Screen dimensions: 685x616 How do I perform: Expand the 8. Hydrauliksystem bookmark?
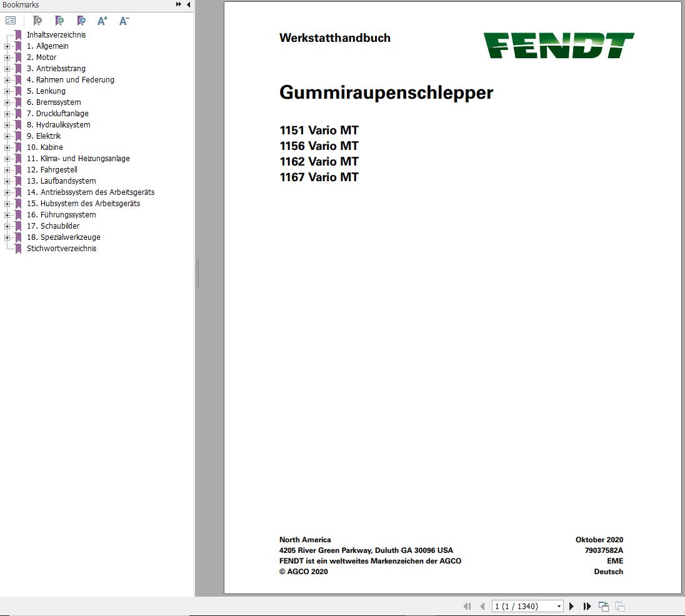click(7, 125)
